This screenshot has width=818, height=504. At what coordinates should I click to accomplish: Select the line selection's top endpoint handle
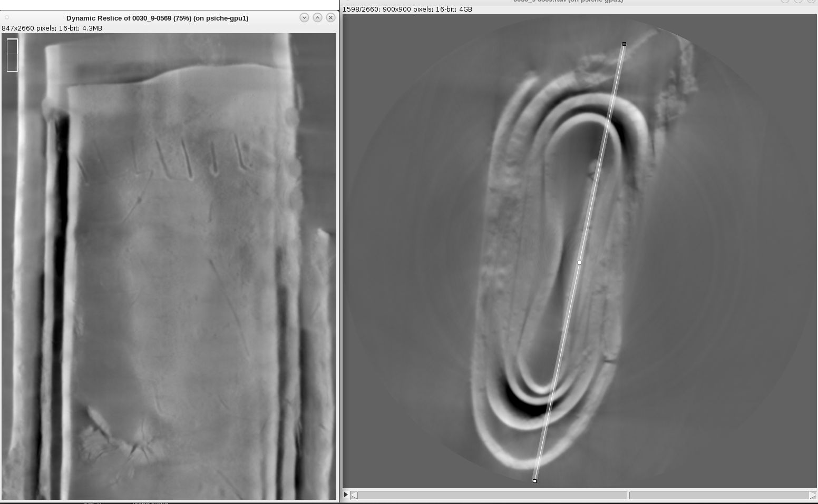click(x=624, y=44)
